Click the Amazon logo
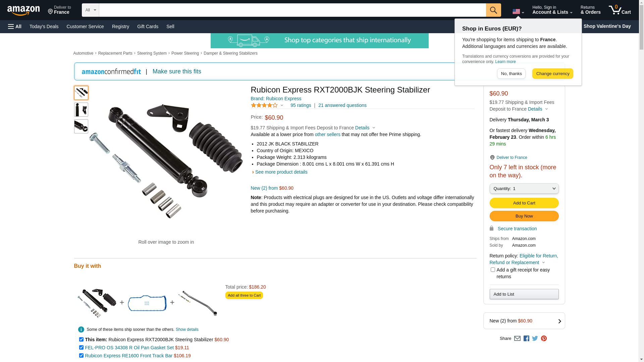Image resolution: width=644 pixels, height=362 pixels. pyautogui.click(x=23, y=10)
